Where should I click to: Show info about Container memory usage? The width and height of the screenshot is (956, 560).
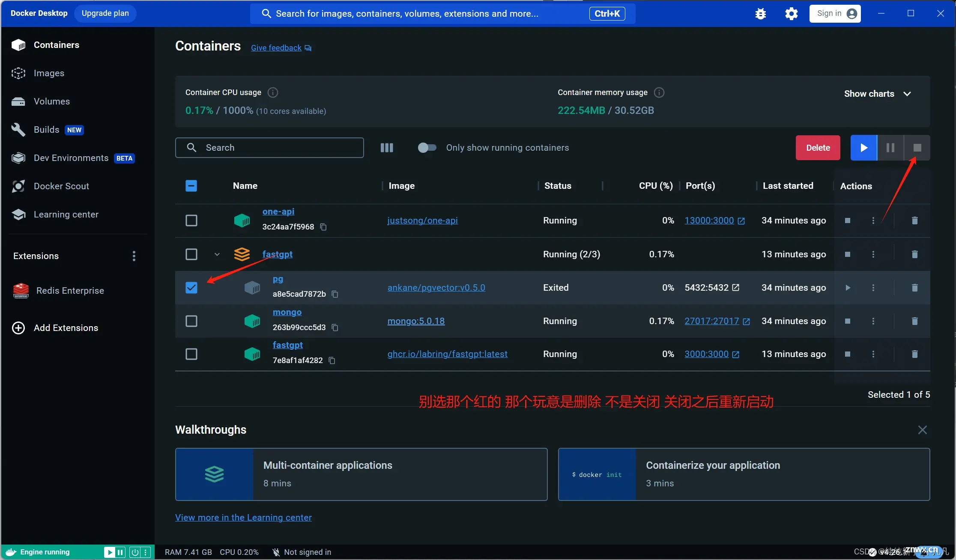pos(659,92)
